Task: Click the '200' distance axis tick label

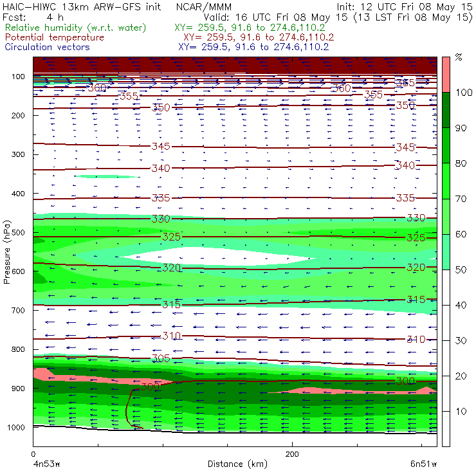Action: pos(292,454)
